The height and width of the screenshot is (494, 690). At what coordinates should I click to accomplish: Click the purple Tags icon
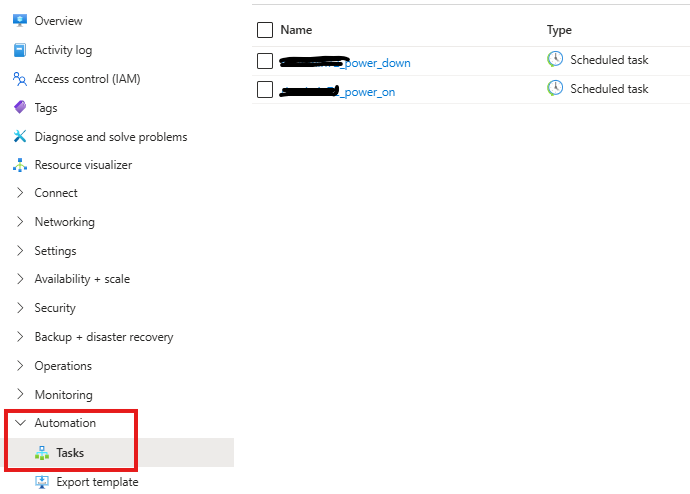20,107
